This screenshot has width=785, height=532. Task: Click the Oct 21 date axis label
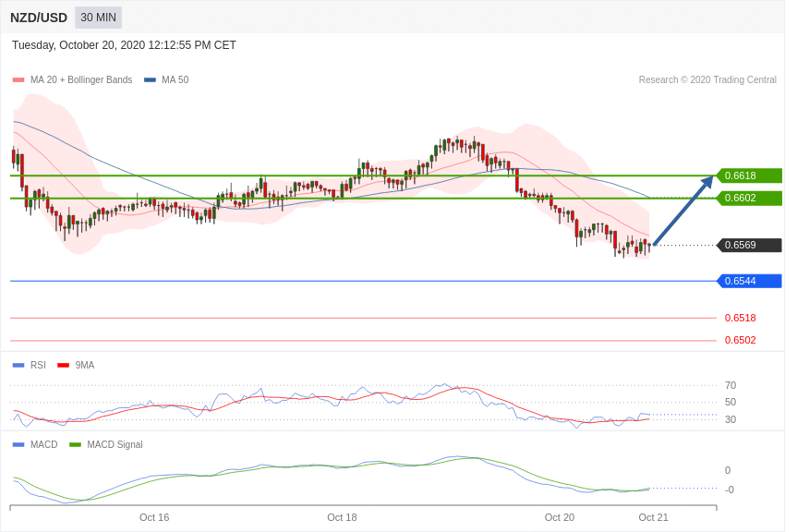pos(653,517)
